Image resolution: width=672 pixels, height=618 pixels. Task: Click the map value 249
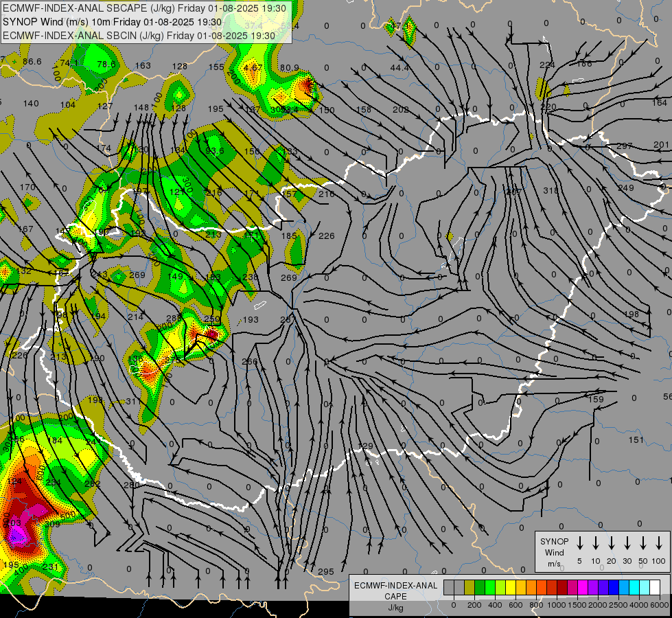[626, 188]
